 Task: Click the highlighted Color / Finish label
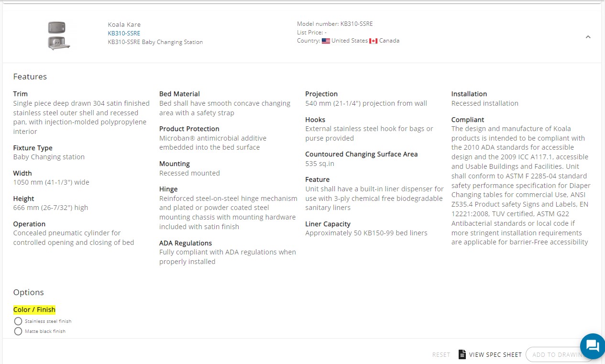point(34,309)
